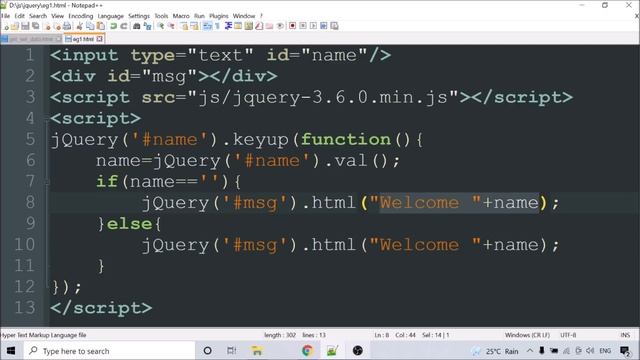Viewport: 640px width, 360px height.
Task: Click the Windows (CR LF) status entry
Action: (527, 335)
